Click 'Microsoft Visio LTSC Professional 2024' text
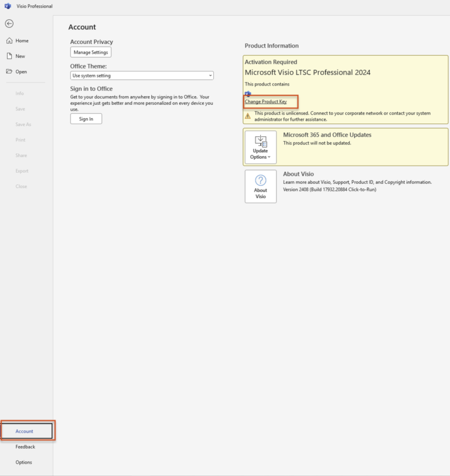450x476 pixels. click(308, 72)
